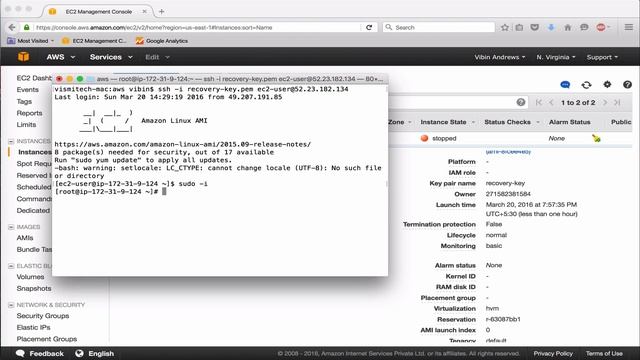Click the red Adblock toolbar icon
Image resolution: width=640 pixels, height=360 pixels.
(601, 27)
